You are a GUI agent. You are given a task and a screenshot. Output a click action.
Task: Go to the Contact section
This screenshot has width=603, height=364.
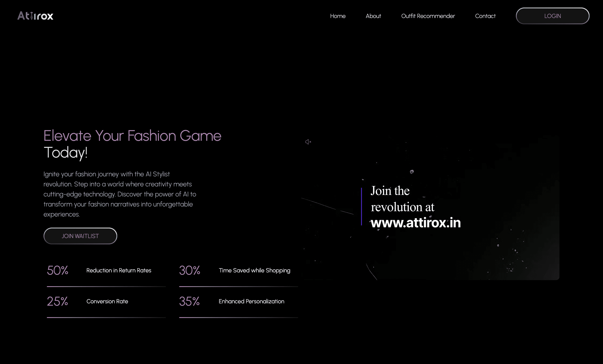coord(485,16)
